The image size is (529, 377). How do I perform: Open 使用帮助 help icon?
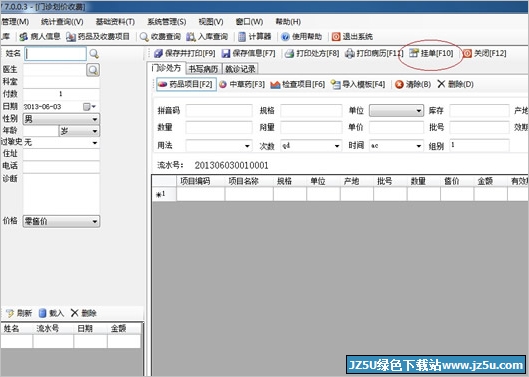[285, 36]
